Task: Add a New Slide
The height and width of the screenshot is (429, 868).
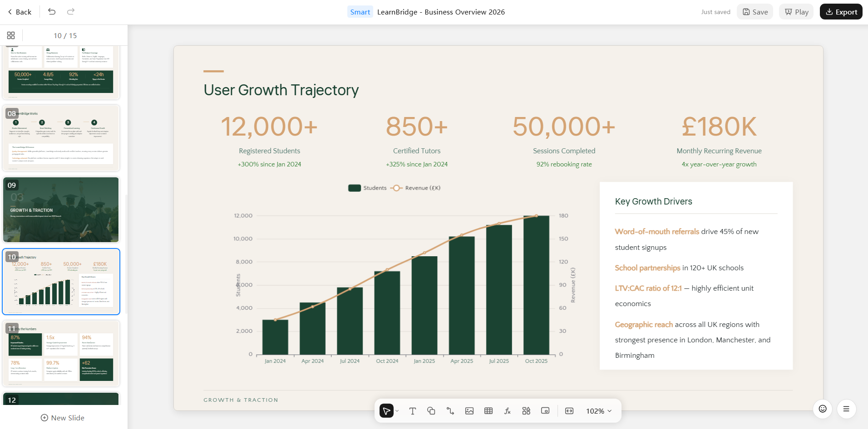Action: 63,418
